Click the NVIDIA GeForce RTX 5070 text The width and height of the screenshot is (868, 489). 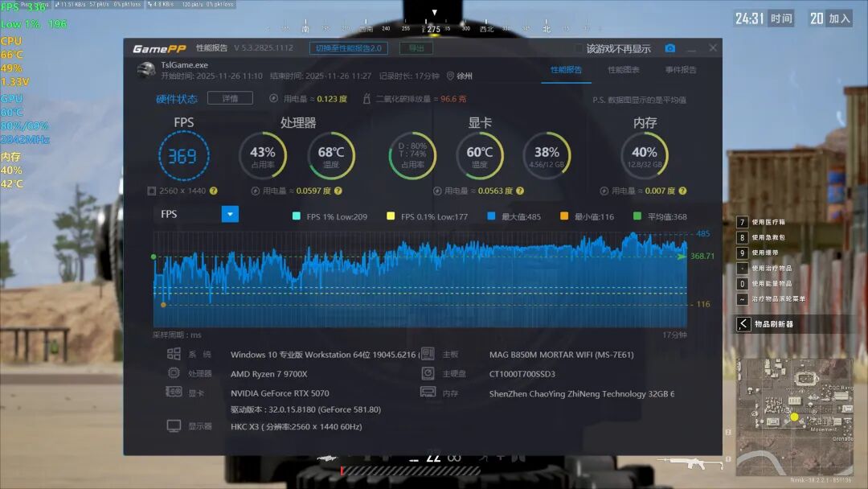point(280,393)
